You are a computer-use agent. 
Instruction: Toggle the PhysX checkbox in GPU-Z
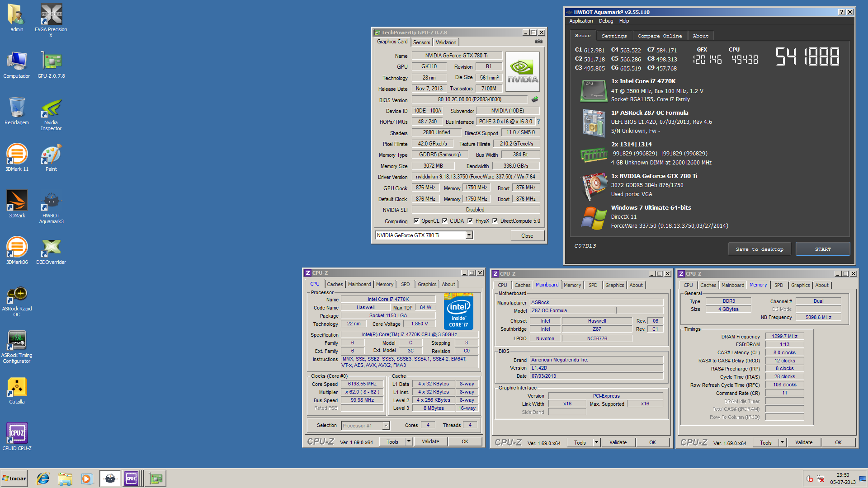470,221
